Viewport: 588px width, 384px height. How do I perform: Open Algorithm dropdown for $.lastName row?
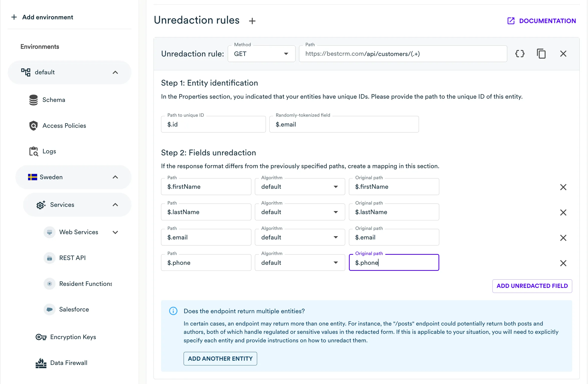[x=300, y=212]
